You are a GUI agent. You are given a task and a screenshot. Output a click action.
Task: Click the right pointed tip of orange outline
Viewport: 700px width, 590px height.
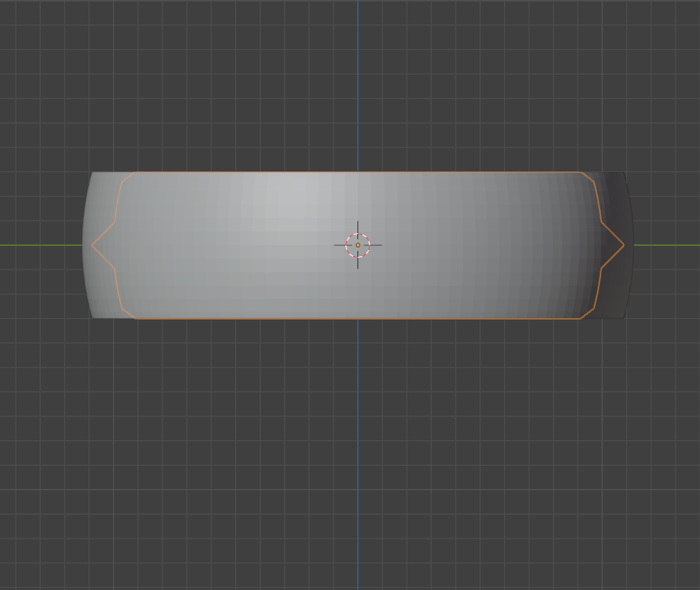point(623,245)
